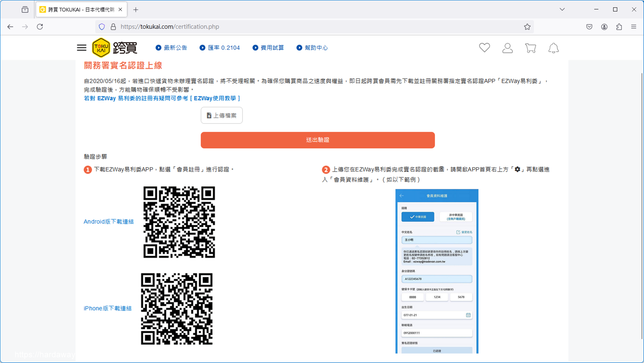Open the wishlist heart icon

tap(484, 48)
